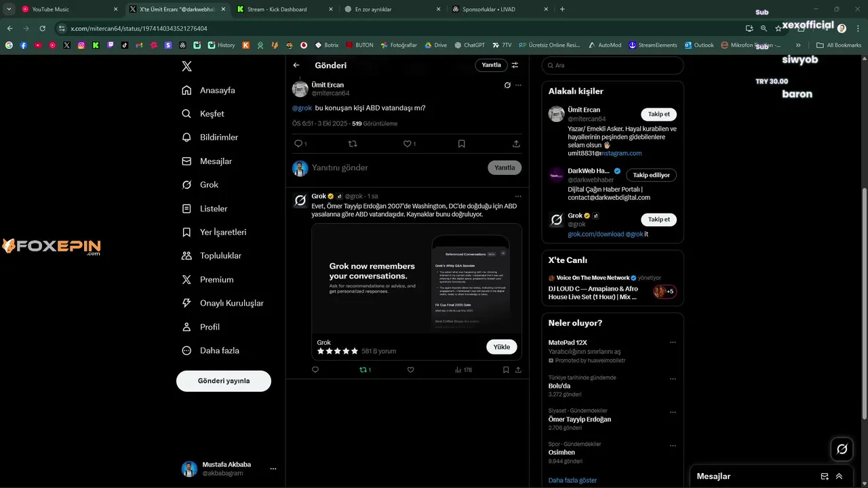Open Premium in the sidebar
The width and height of the screenshot is (868, 488).
point(208,279)
